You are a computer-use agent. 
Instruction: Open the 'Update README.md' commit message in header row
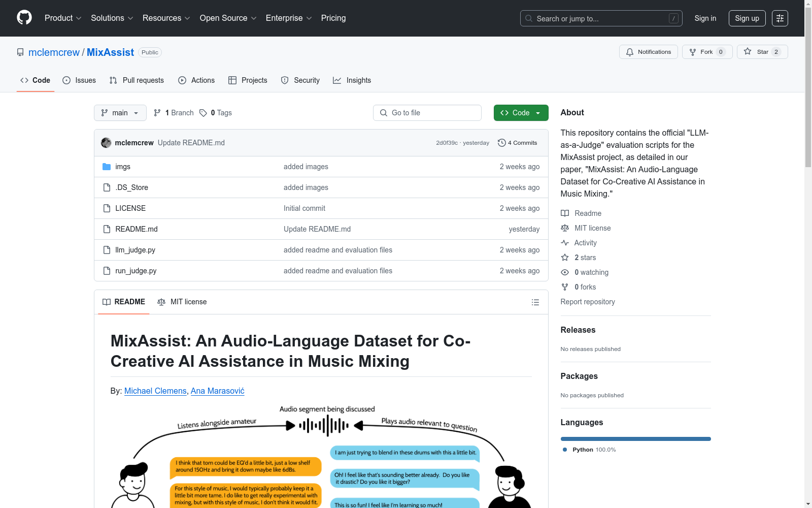coord(191,143)
